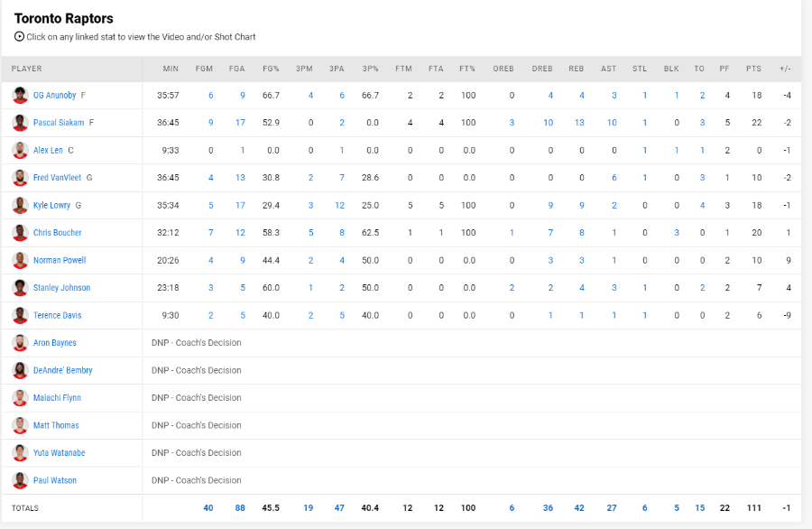812x529 pixels.
Task: Click DeAndre' Bembry's player headshot
Action: 20,370
